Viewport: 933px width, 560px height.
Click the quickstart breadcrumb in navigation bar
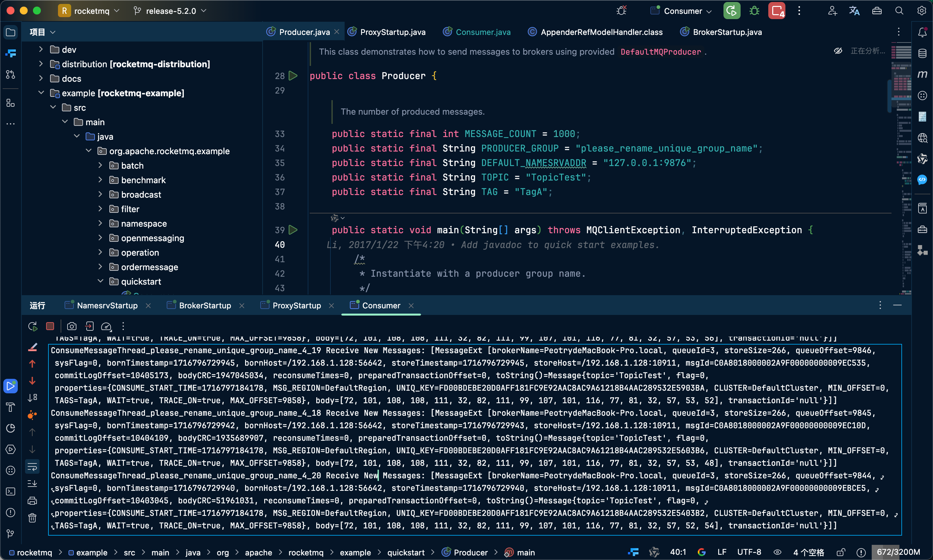point(406,552)
